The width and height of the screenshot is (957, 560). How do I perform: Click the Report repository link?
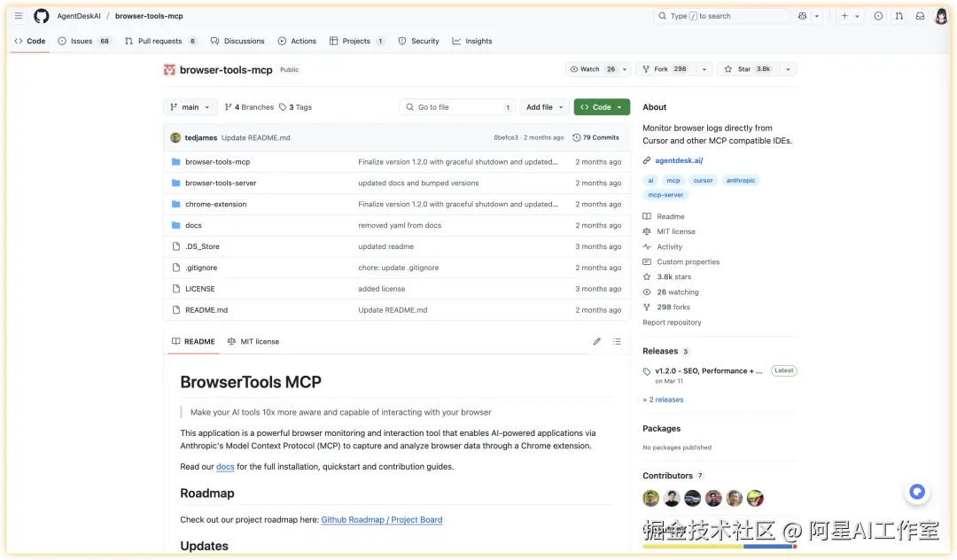[672, 323]
